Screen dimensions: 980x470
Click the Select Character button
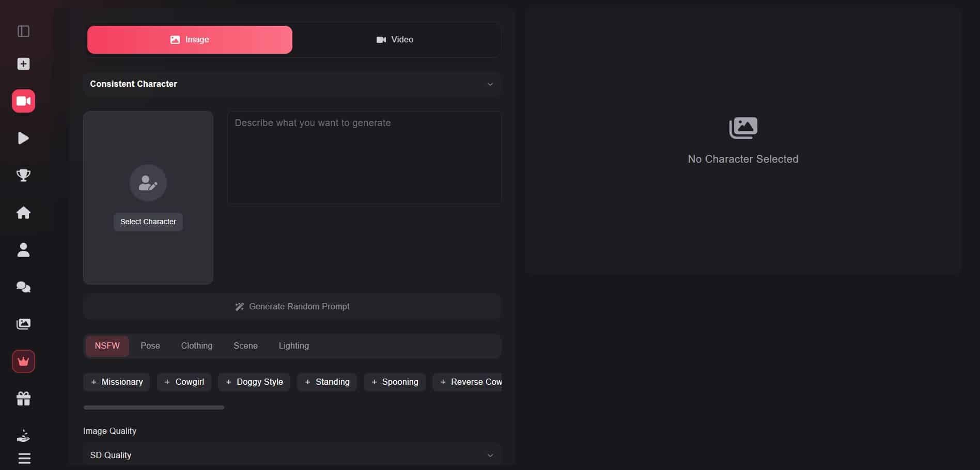(148, 222)
